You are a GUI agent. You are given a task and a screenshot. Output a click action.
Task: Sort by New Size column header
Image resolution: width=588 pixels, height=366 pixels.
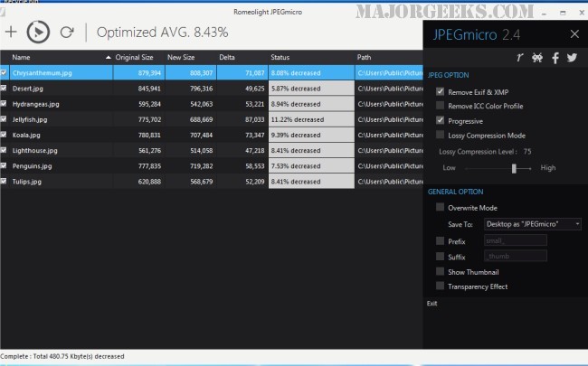181,57
